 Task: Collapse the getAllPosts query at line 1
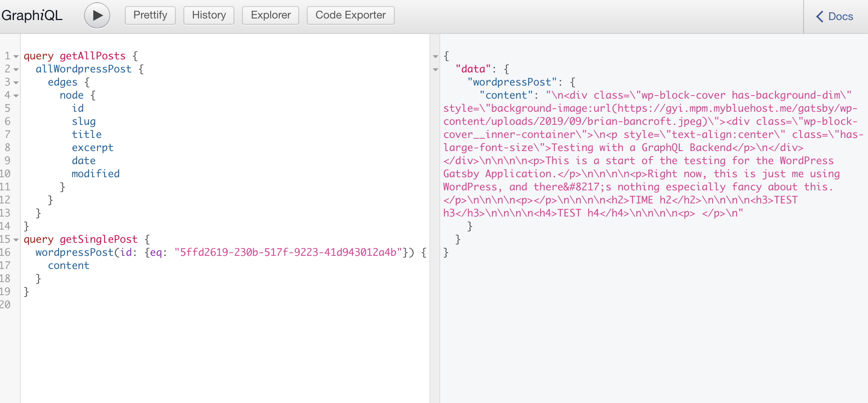tap(16, 57)
